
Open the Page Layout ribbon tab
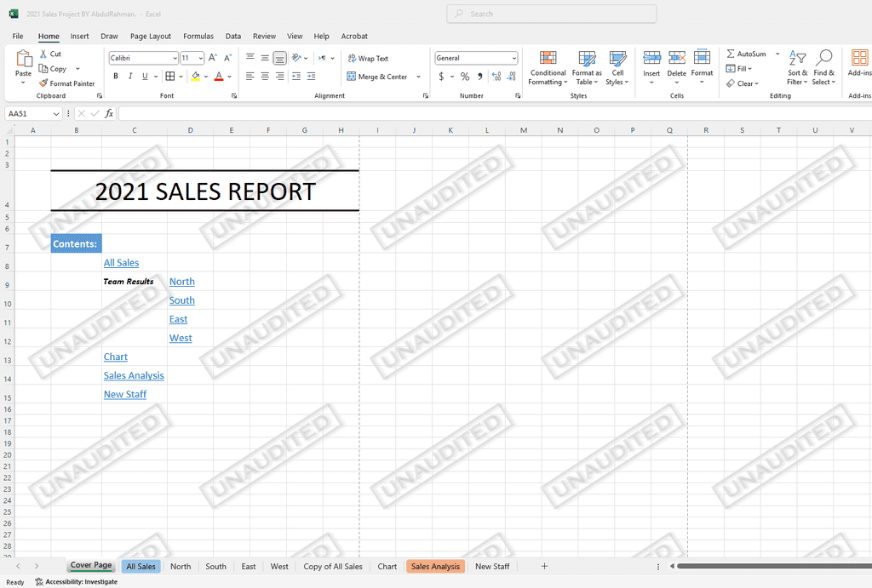pos(150,37)
